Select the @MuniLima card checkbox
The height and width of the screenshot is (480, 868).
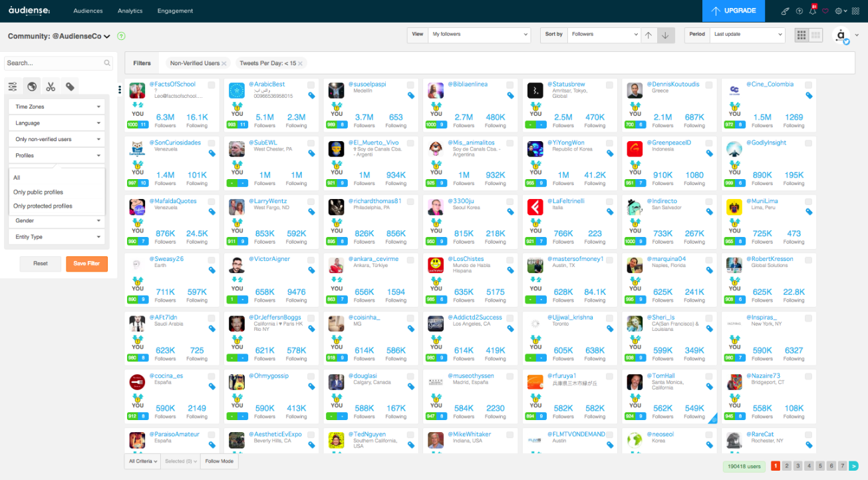pyautogui.click(x=809, y=201)
